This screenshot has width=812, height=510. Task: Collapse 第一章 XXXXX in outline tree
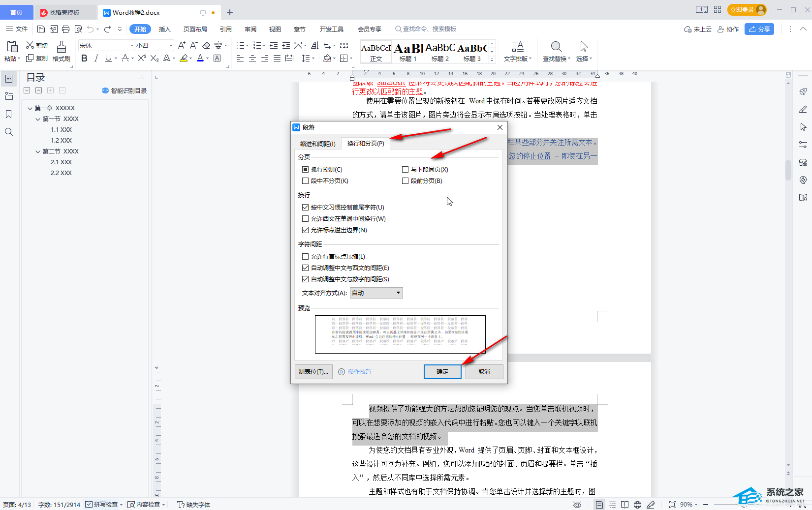30,108
